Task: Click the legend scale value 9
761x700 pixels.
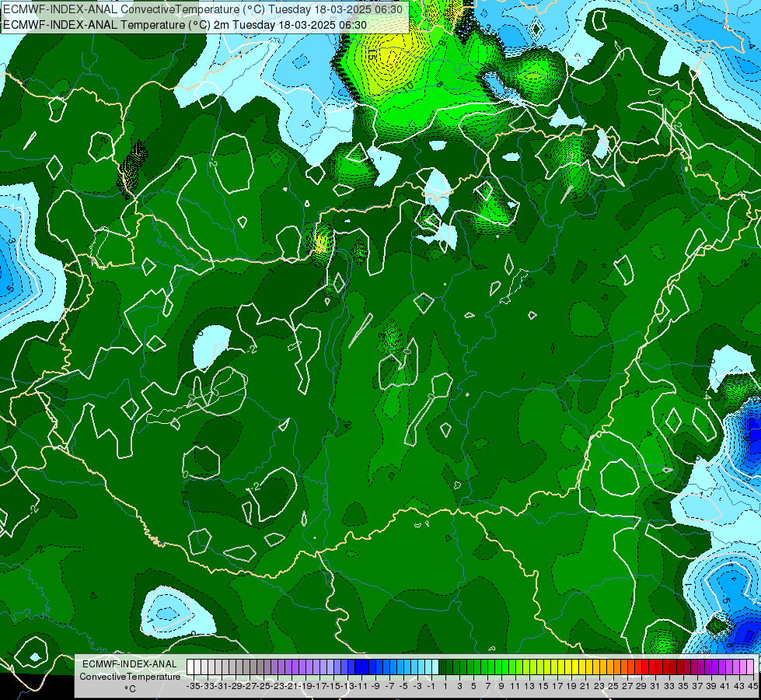Action: pyautogui.click(x=501, y=686)
